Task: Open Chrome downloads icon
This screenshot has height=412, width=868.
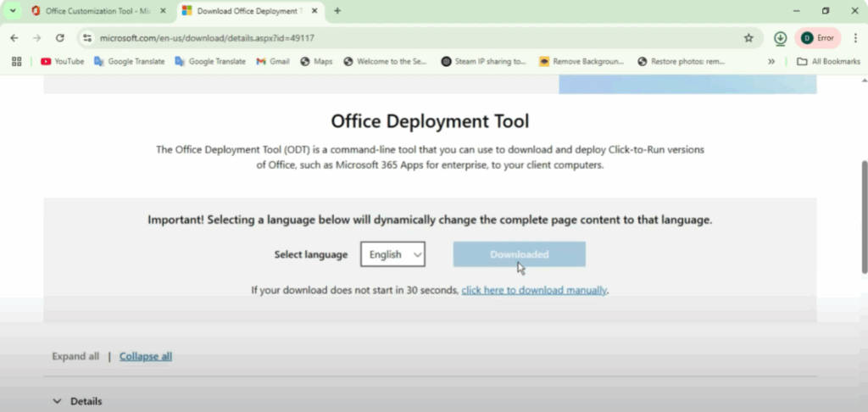Action: pos(780,38)
